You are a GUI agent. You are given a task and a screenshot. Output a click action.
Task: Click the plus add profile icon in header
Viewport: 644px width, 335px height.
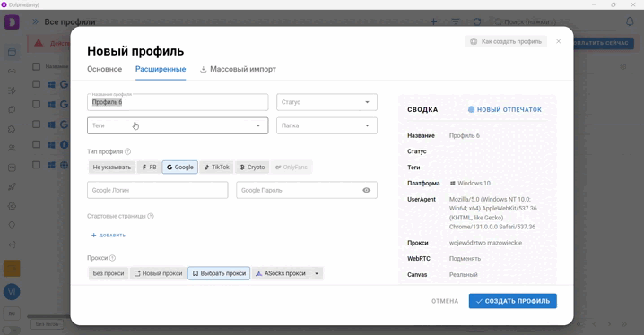click(x=434, y=21)
